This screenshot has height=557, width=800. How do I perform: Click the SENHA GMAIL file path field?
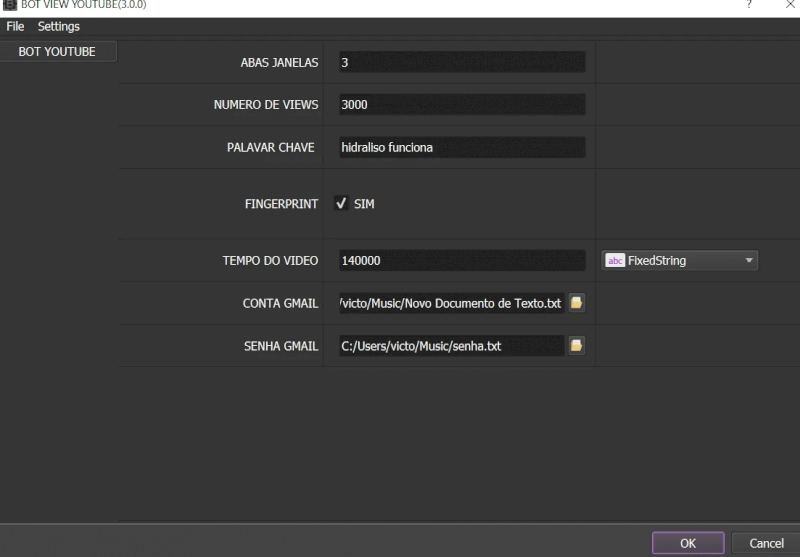coord(452,346)
